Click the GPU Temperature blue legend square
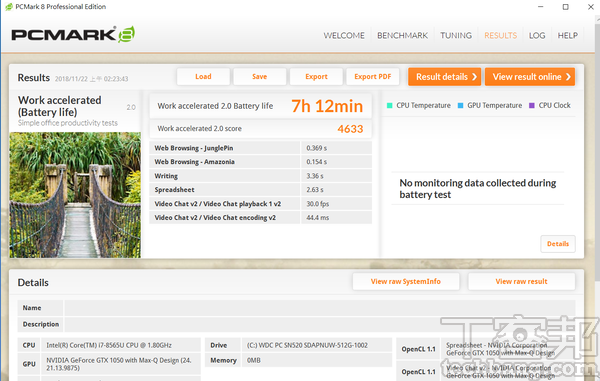The height and width of the screenshot is (381, 600). (460, 106)
